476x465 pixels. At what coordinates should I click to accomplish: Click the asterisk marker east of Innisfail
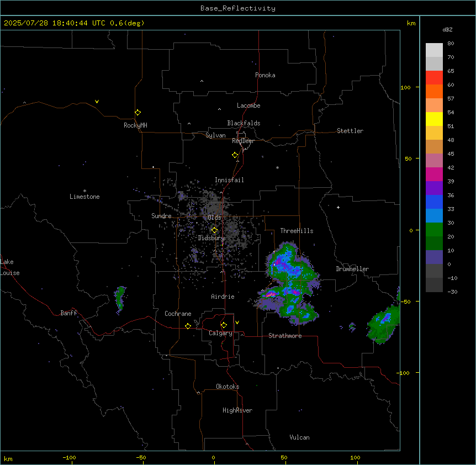click(x=277, y=167)
